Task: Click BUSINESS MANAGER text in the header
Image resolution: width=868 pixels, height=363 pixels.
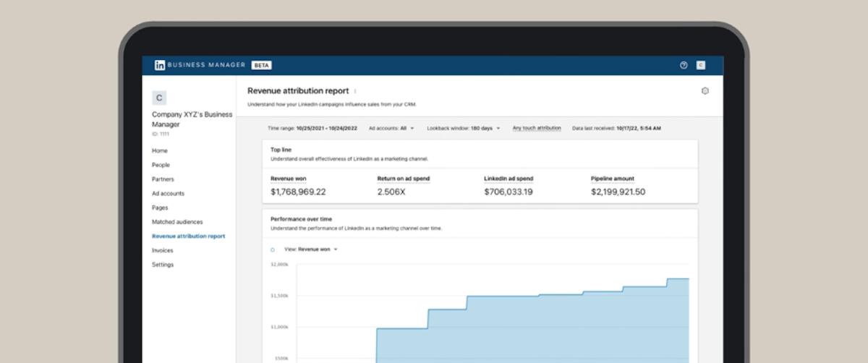Action: (206, 65)
